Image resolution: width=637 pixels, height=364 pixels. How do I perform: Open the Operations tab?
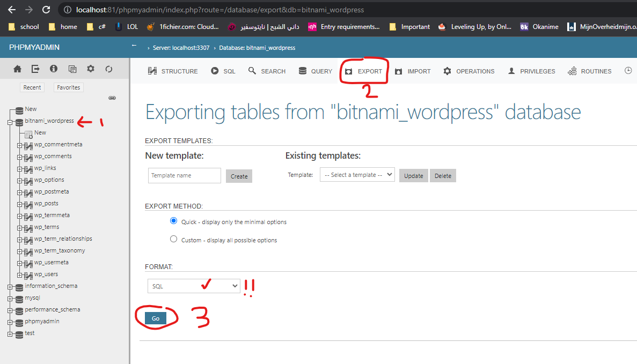(469, 71)
